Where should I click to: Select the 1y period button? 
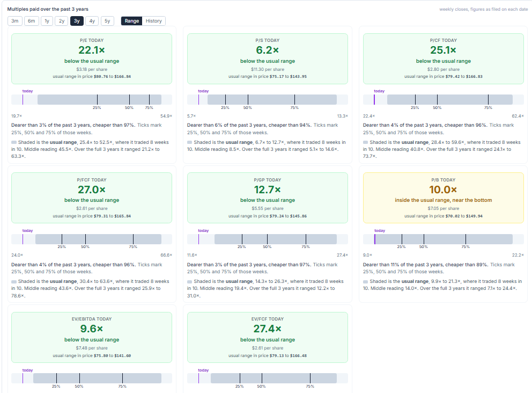[x=47, y=21]
